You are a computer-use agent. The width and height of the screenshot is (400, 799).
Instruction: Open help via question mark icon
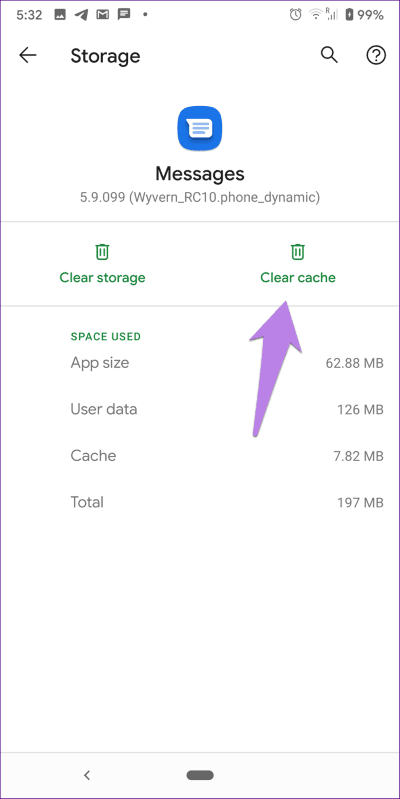tap(376, 55)
